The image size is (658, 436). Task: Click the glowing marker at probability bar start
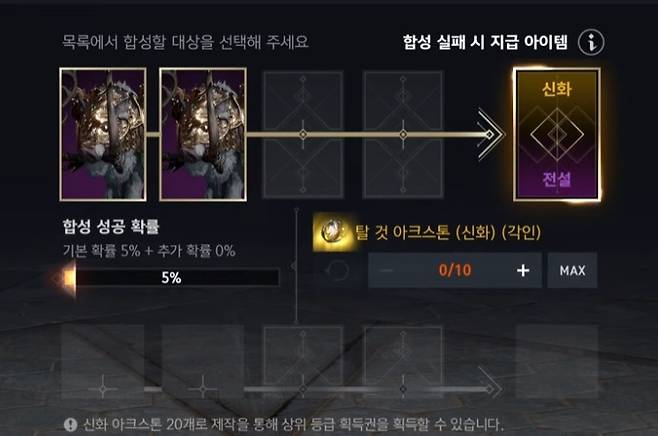(x=66, y=278)
